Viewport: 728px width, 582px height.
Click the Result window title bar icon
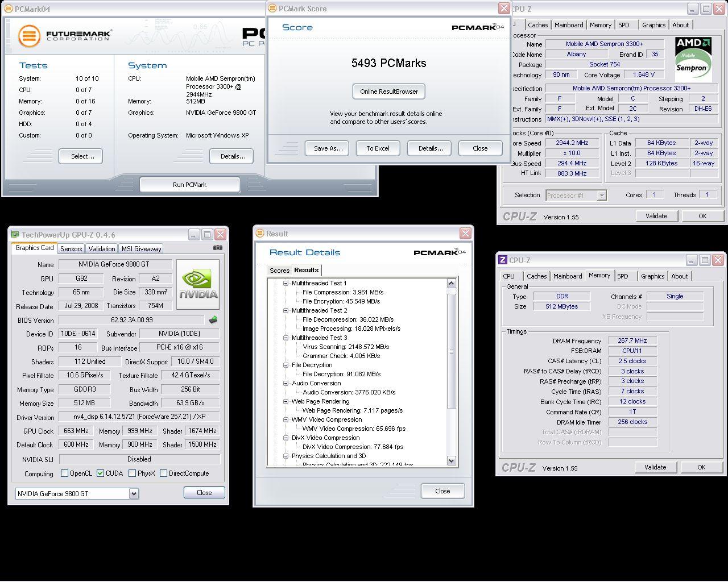[x=260, y=234]
